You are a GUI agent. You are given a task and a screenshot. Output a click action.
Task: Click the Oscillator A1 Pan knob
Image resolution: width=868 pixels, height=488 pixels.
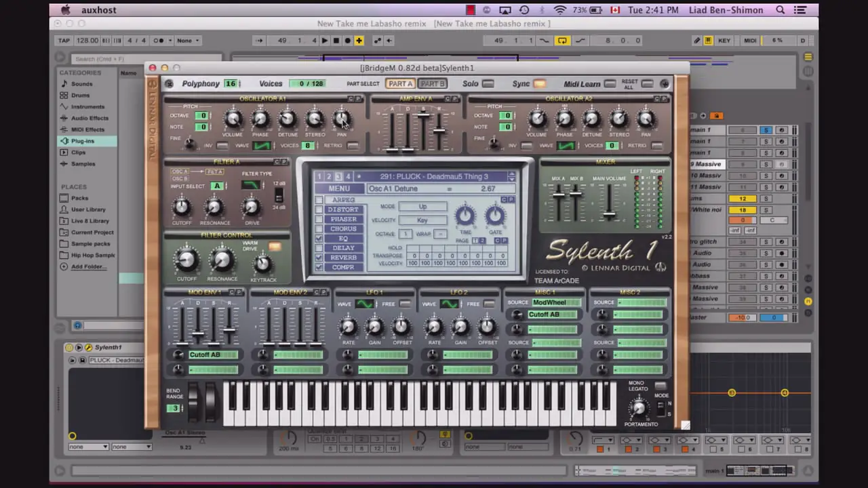(342, 119)
